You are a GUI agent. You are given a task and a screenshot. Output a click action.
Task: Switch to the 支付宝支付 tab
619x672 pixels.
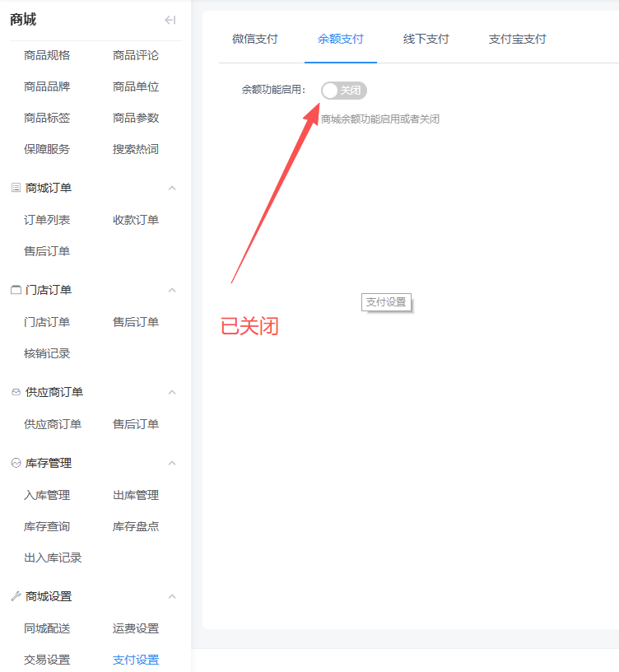(518, 39)
